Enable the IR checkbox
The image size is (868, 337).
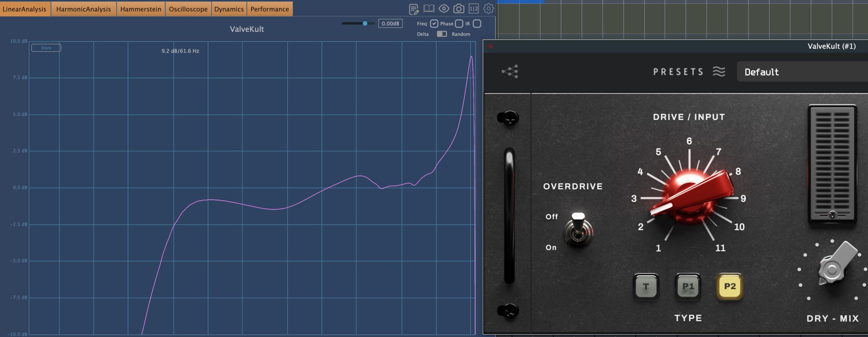477,24
